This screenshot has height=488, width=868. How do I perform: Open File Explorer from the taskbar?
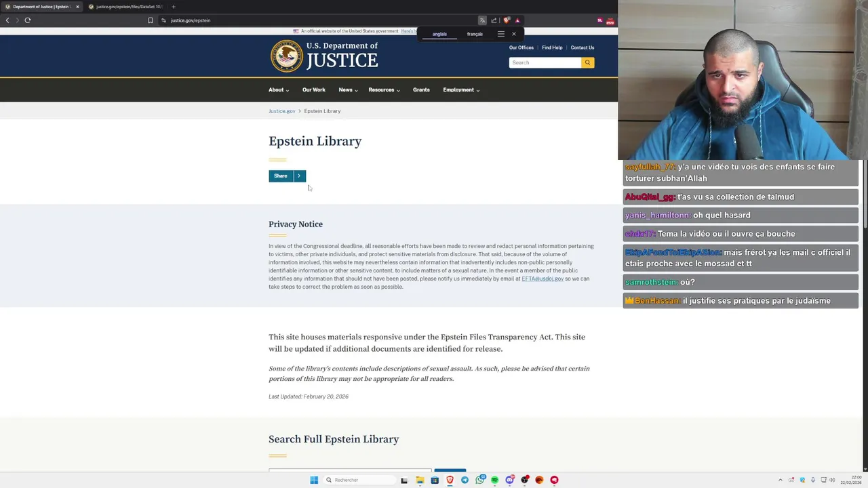pyautogui.click(x=420, y=480)
